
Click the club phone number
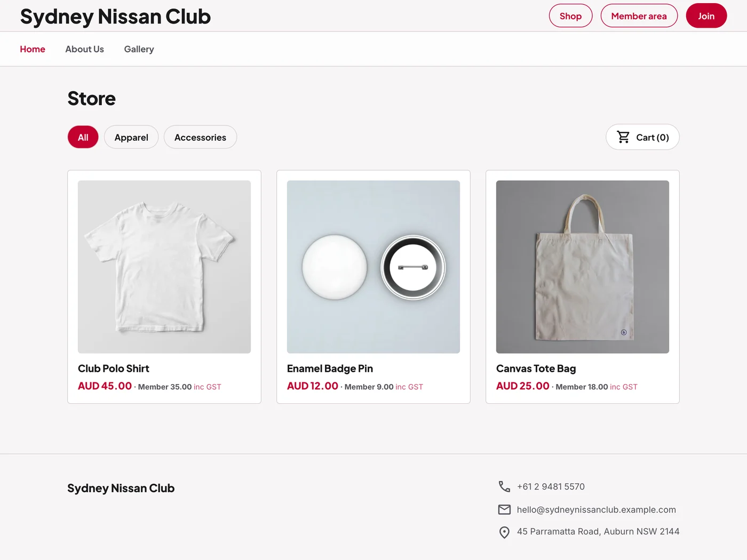(551, 486)
